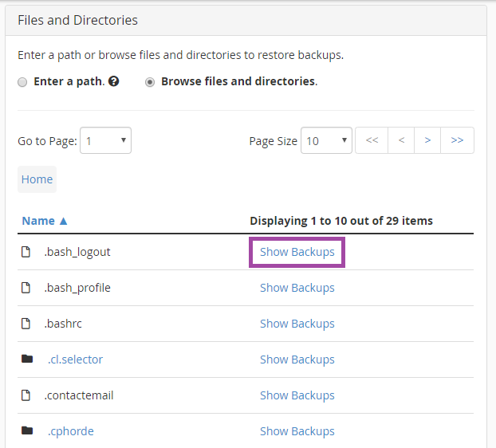Image resolution: width=496 pixels, height=448 pixels.
Task: Select 'Browse files and directories' radio option
Action: point(150,82)
